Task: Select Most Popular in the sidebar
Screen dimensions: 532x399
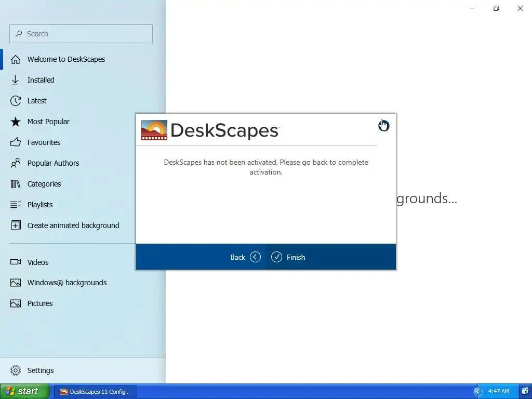Action: tap(48, 122)
